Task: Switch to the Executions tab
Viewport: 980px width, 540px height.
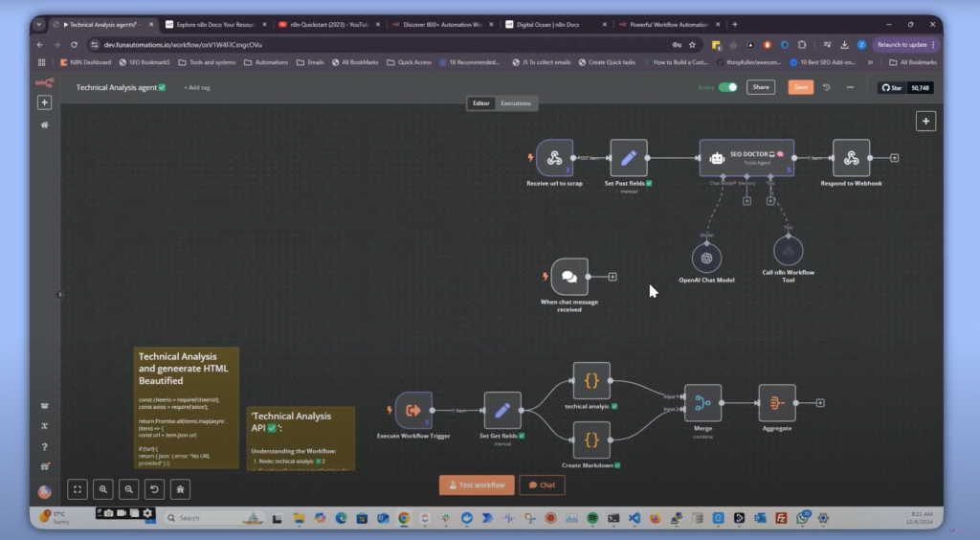Action: (516, 103)
